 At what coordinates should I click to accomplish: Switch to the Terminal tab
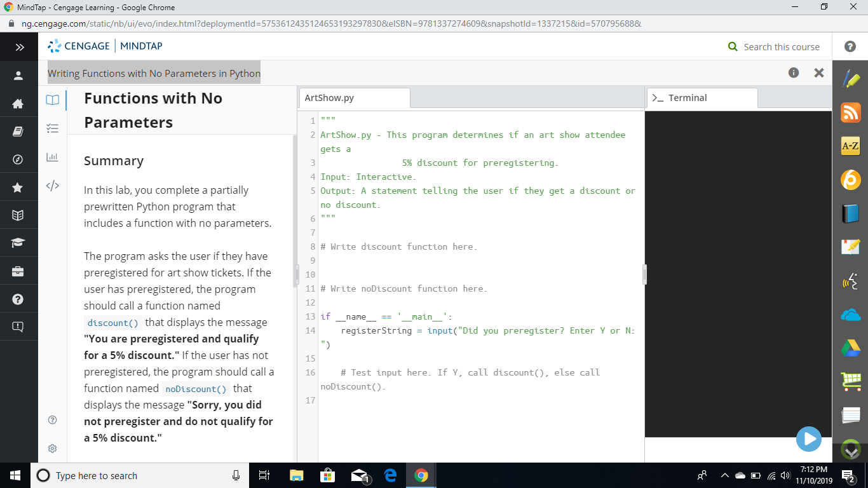point(702,98)
